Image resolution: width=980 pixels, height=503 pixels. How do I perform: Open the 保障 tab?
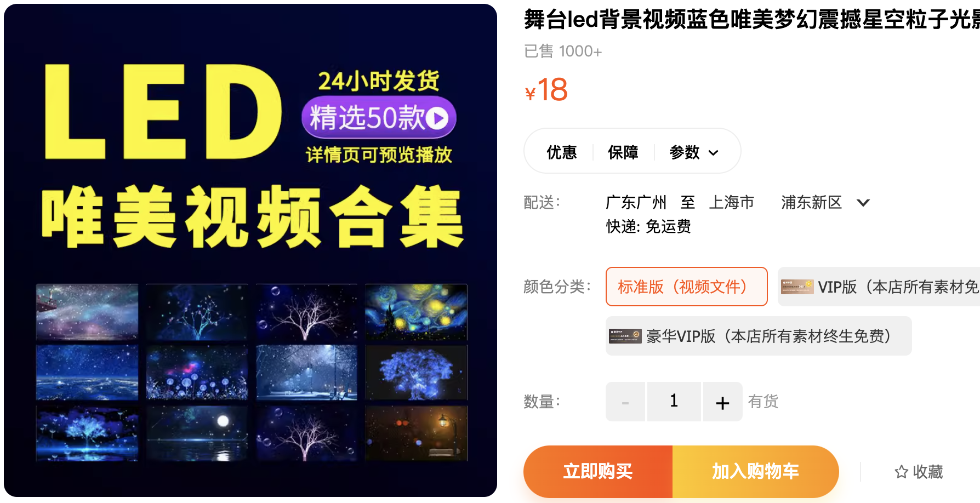[623, 152]
